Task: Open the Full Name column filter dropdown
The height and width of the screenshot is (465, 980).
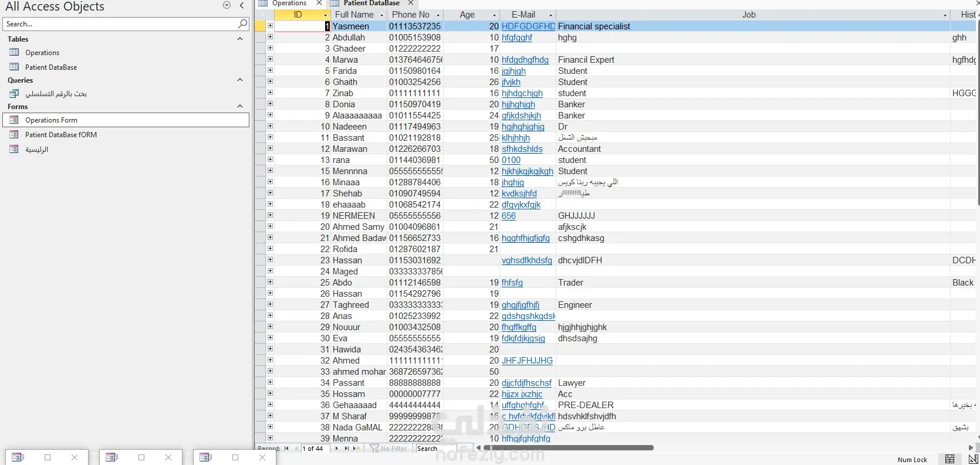Action: [382, 15]
